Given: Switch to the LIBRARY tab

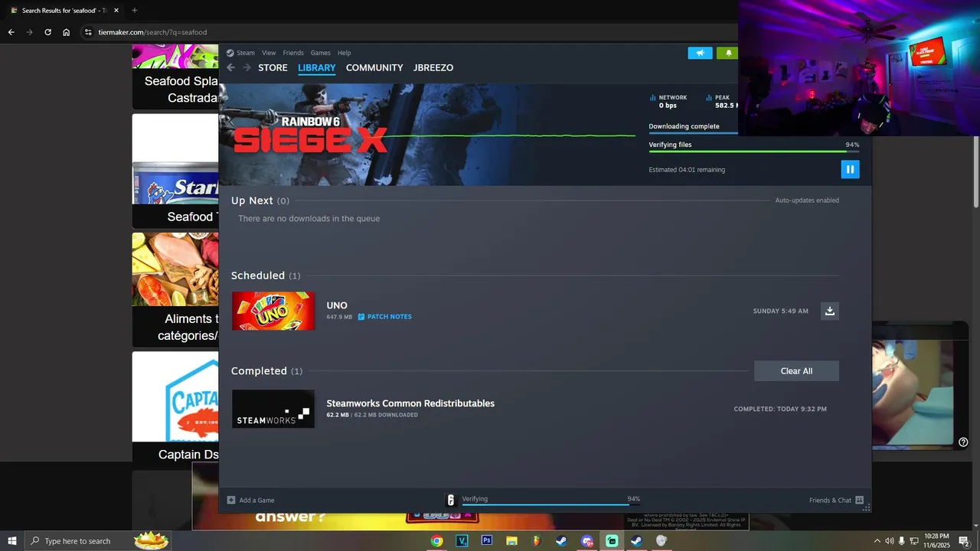Looking at the screenshot, I should [317, 67].
